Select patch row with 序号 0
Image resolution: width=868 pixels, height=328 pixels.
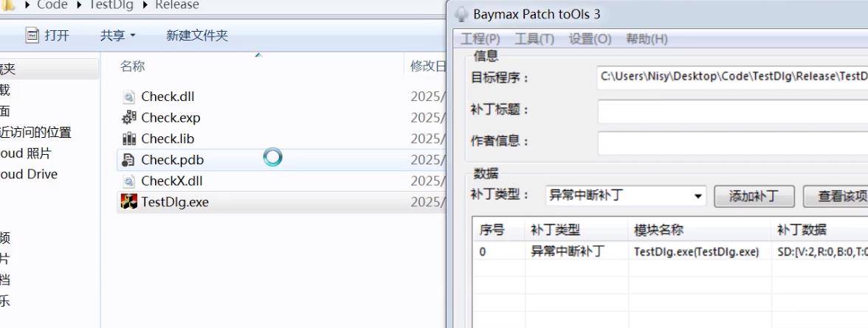tap(670, 251)
